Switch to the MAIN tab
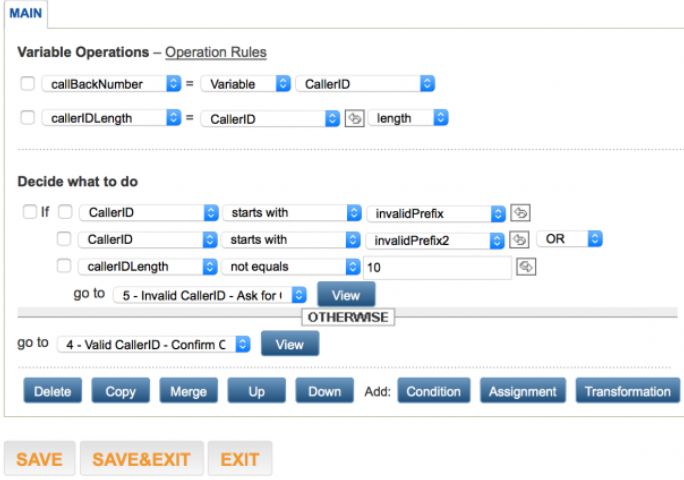The height and width of the screenshot is (480, 684). (x=24, y=13)
